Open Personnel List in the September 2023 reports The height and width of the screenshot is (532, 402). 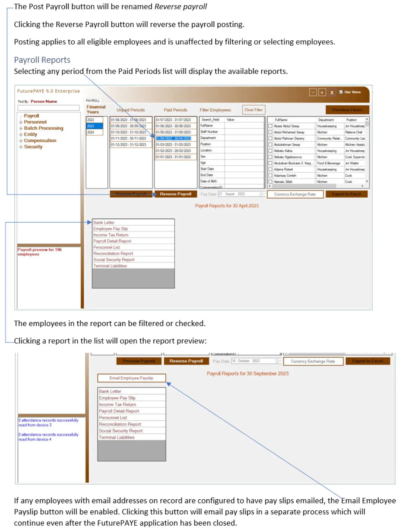tap(132, 418)
